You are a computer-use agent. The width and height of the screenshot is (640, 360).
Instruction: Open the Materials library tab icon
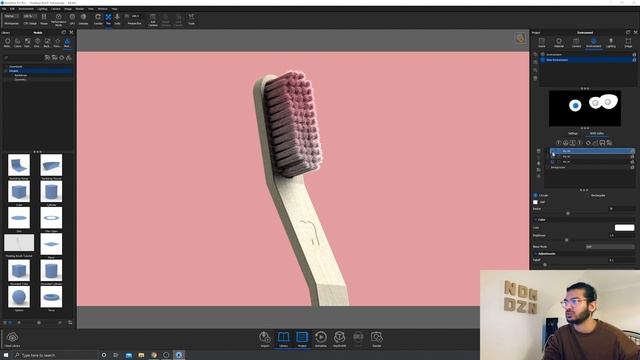[x=7, y=42]
